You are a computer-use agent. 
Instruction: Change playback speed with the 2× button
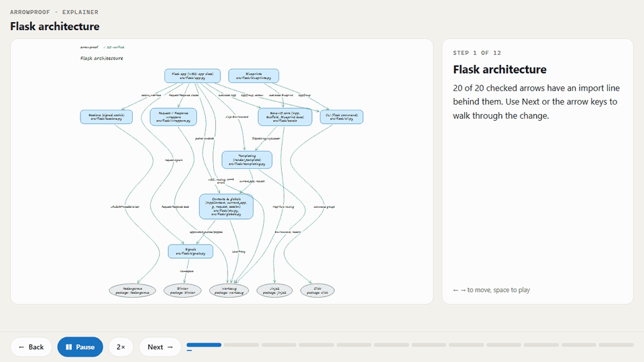[x=121, y=347]
